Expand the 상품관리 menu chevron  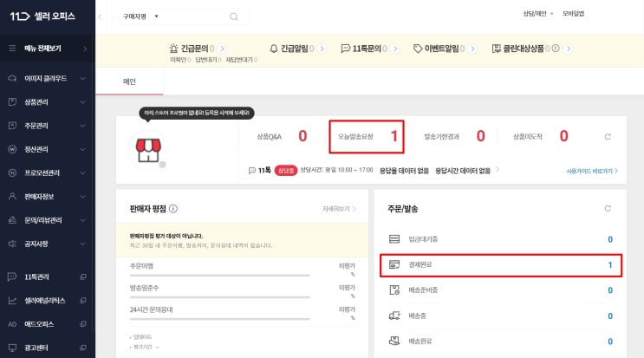click(82, 101)
